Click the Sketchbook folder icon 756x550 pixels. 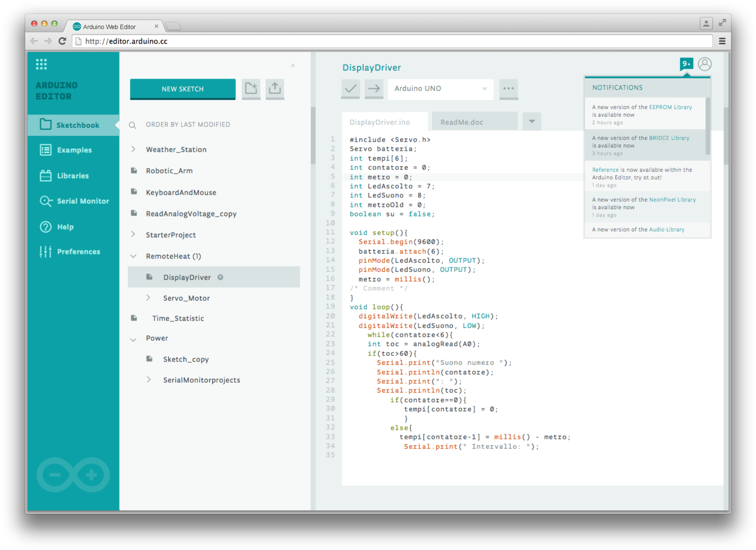tap(45, 124)
